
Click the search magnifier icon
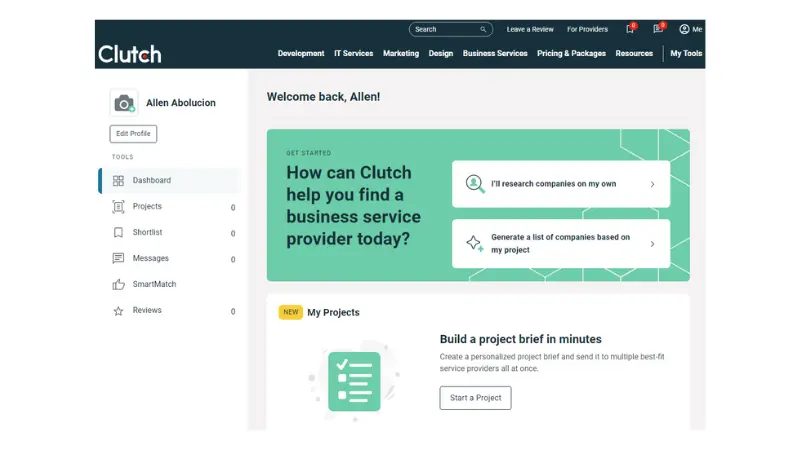point(483,30)
